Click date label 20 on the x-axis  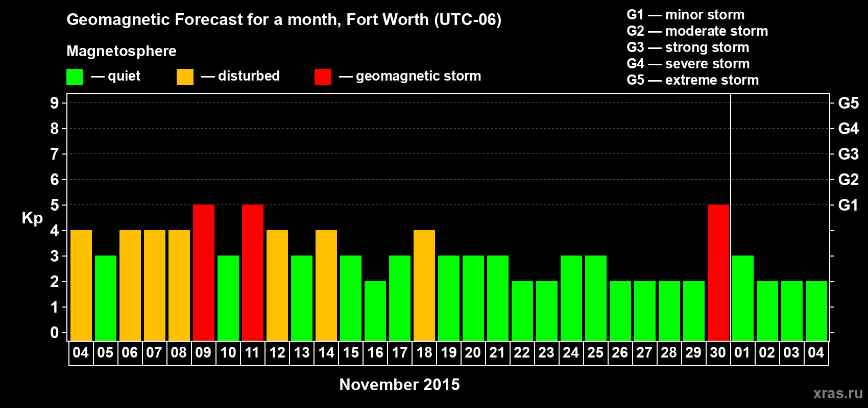tap(473, 352)
